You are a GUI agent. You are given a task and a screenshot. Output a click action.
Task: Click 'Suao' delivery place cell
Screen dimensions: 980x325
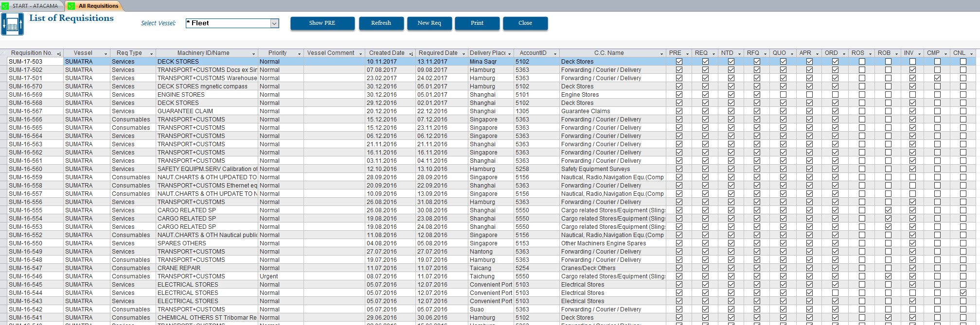click(x=491, y=309)
